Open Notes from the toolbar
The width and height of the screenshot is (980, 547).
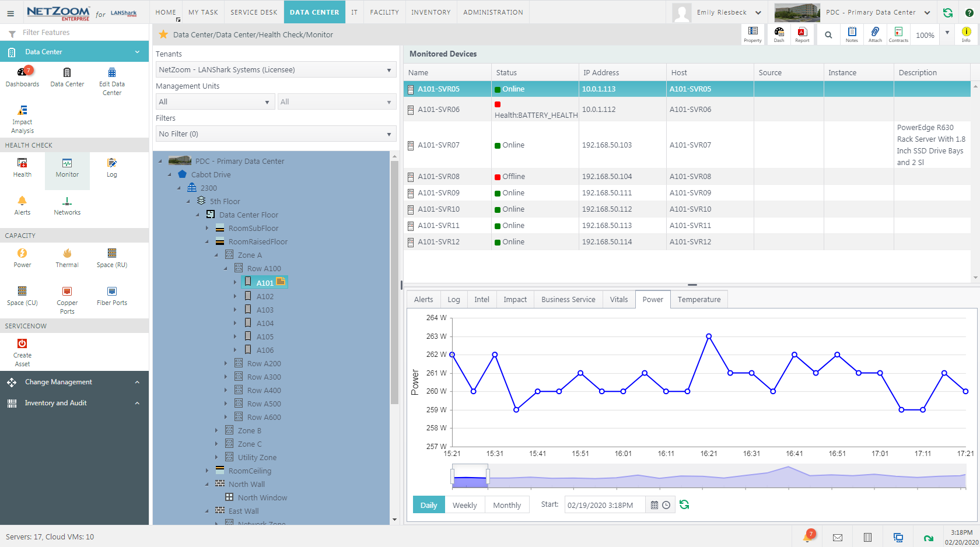click(852, 34)
